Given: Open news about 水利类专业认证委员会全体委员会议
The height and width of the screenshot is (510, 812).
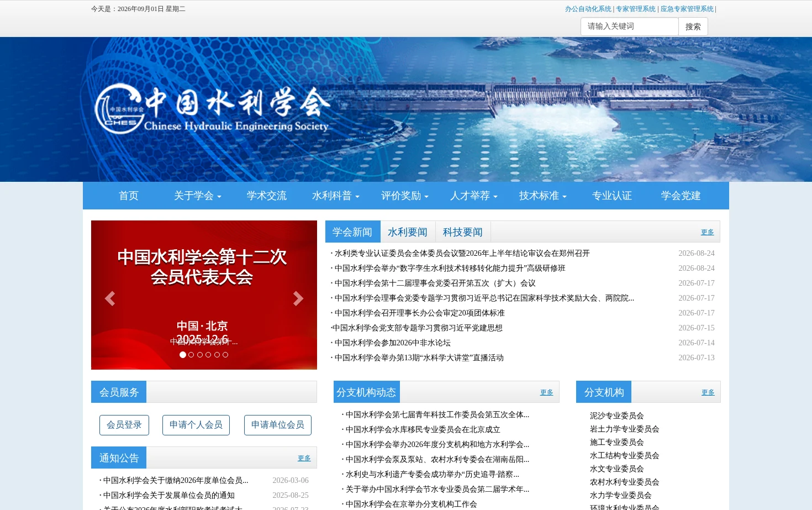Looking at the screenshot, I should (x=462, y=253).
